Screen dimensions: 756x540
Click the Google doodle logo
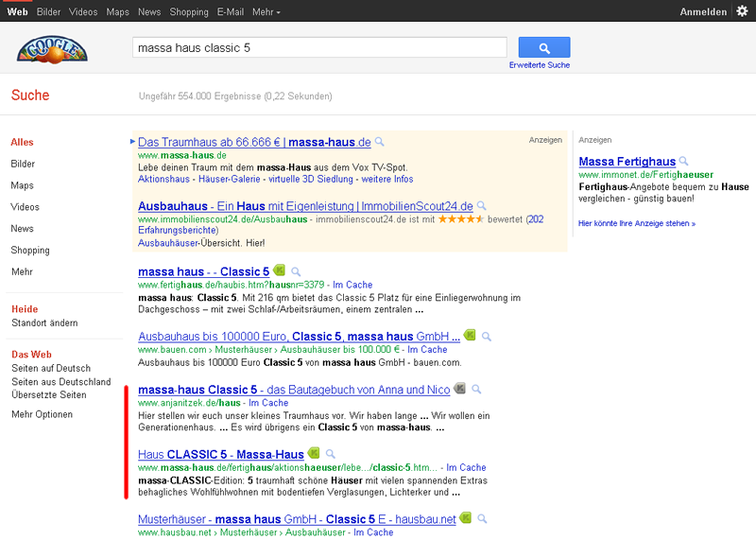52,49
